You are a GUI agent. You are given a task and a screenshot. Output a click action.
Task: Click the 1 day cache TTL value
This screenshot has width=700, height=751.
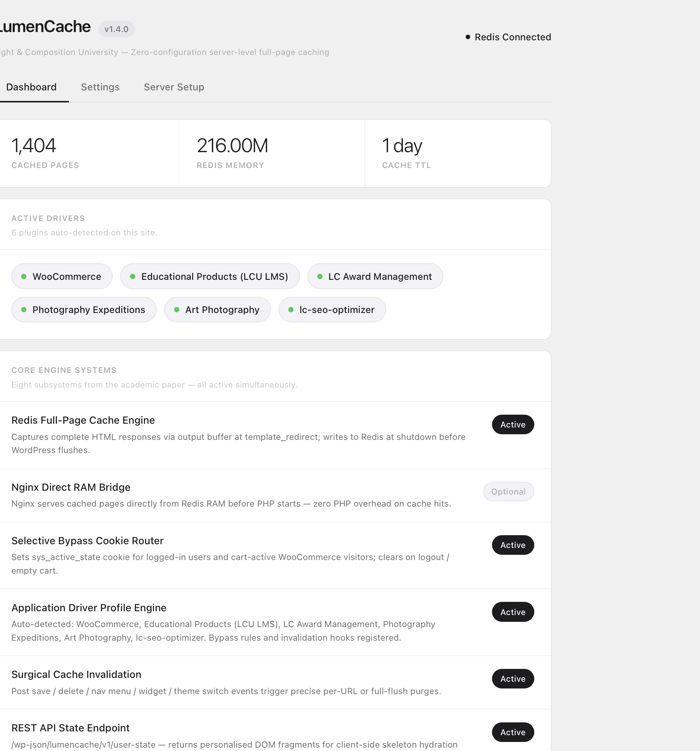[402, 146]
